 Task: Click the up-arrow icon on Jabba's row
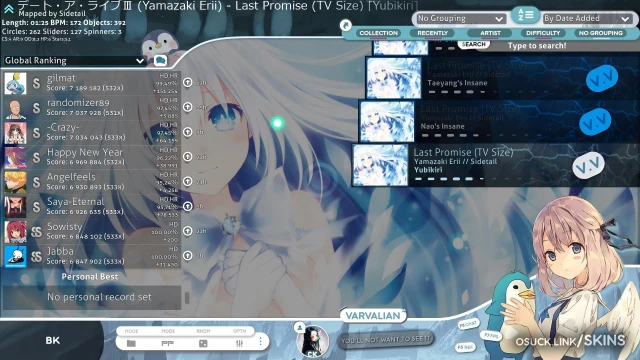coord(187,256)
